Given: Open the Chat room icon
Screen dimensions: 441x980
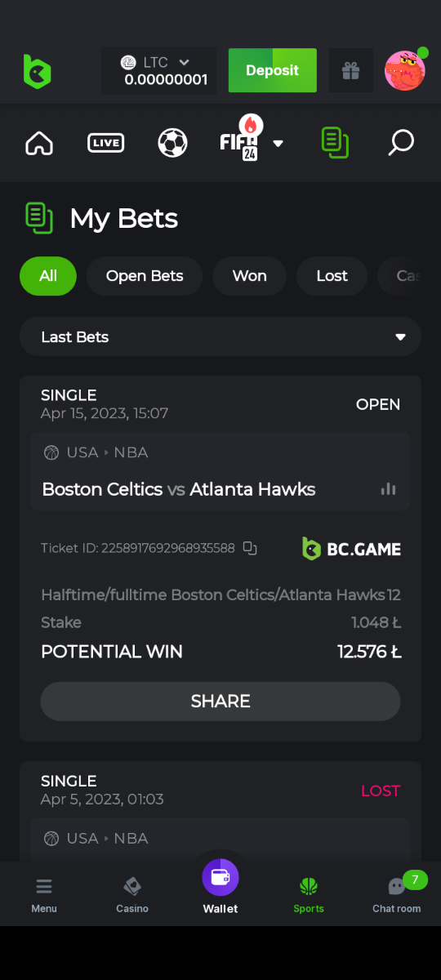Looking at the screenshot, I should [397, 893].
